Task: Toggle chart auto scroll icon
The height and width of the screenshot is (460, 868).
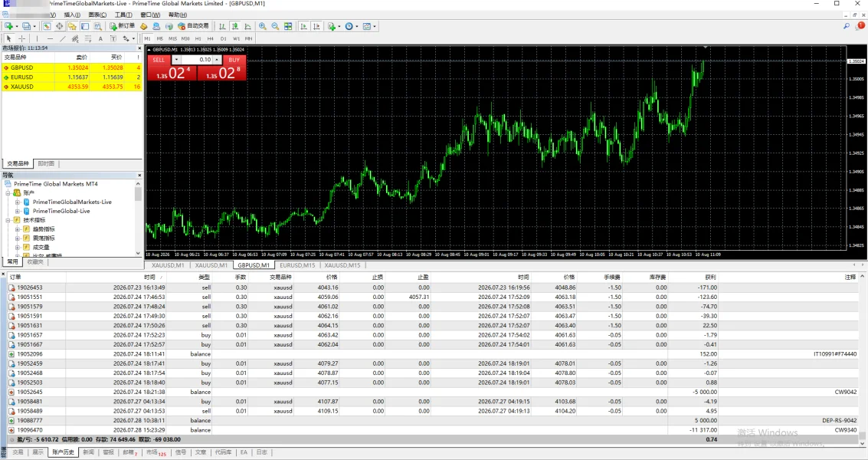Action: pos(303,26)
